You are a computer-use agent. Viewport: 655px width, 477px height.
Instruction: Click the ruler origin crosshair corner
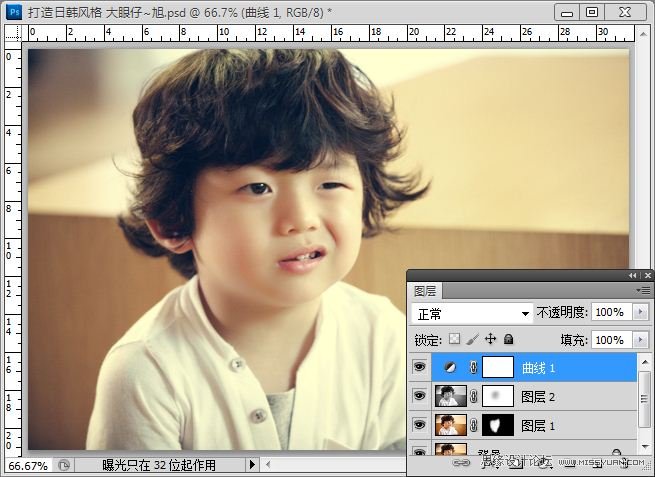point(13,33)
